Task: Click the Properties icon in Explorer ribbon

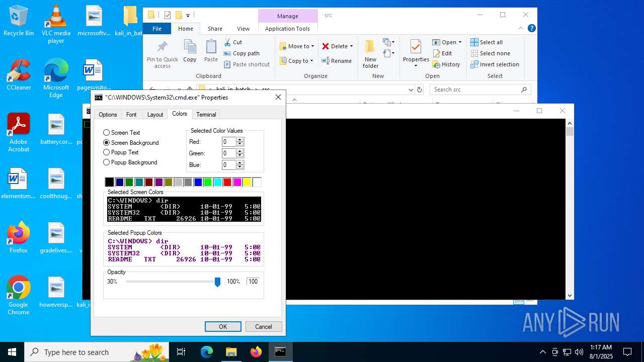Action: (x=416, y=48)
